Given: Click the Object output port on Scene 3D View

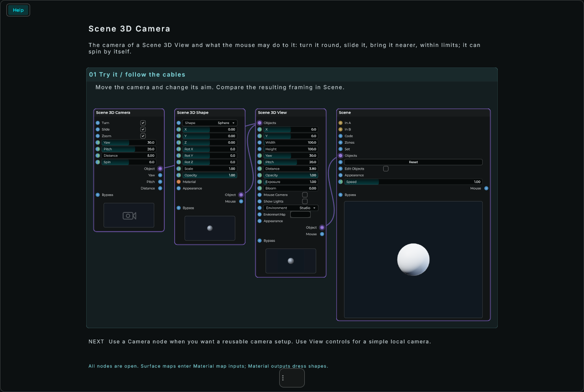Looking at the screenshot, I should [x=322, y=227].
